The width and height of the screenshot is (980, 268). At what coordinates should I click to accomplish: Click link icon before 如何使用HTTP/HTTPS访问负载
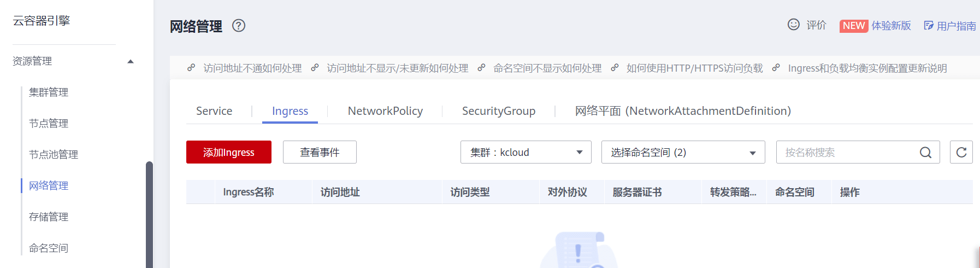[615, 68]
